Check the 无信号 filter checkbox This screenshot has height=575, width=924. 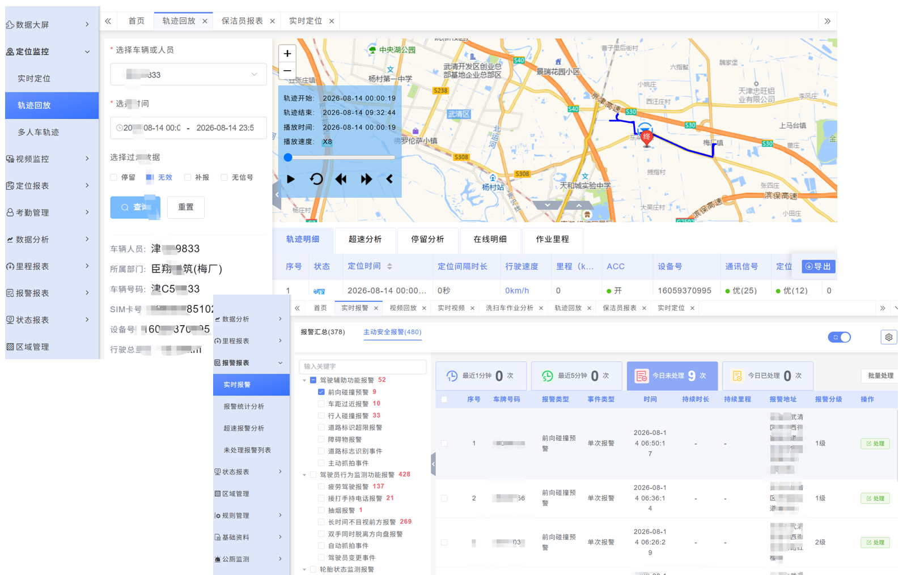click(x=224, y=177)
